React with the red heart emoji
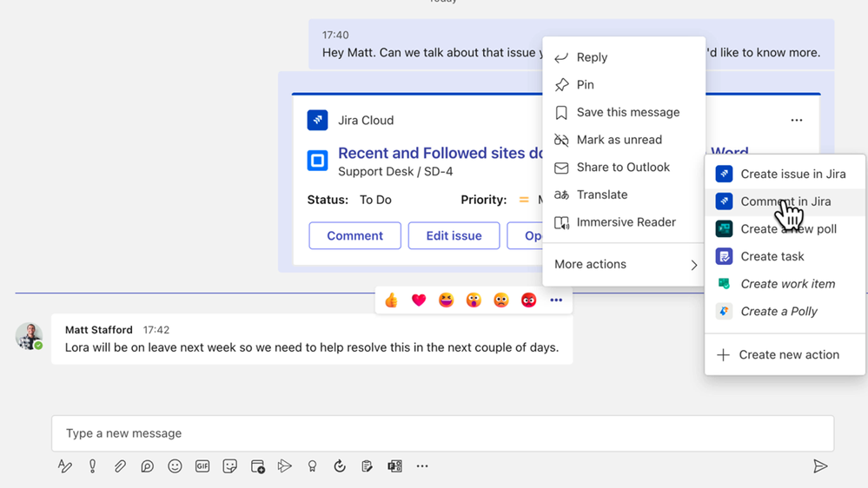The image size is (868, 488). click(419, 300)
